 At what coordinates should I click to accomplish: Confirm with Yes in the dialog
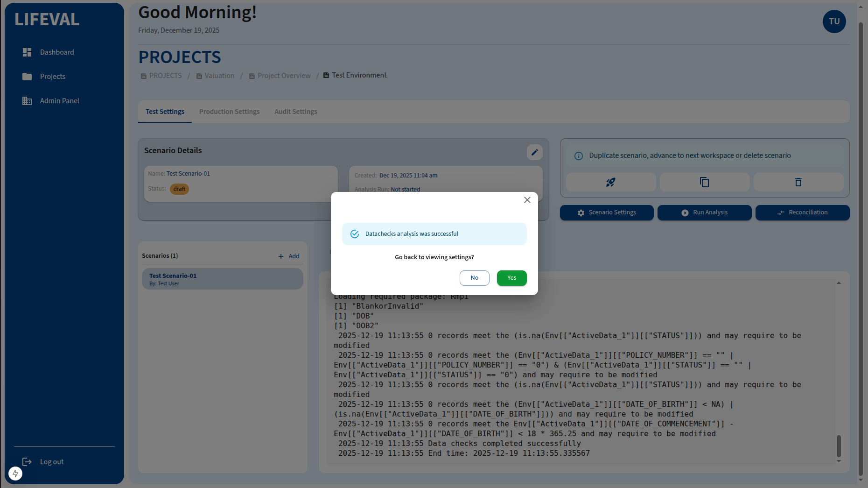pyautogui.click(x=511, y=278)
